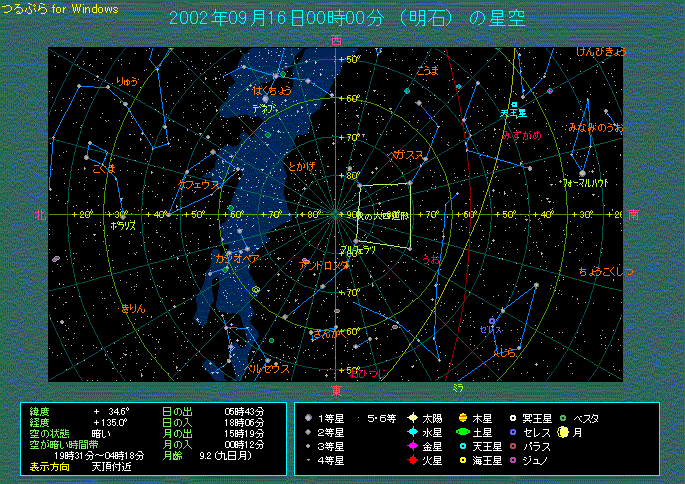The width and height of the screenshot is (685, 484).
Task: Click the east (東) direction marker
Action: click(336, 389)
